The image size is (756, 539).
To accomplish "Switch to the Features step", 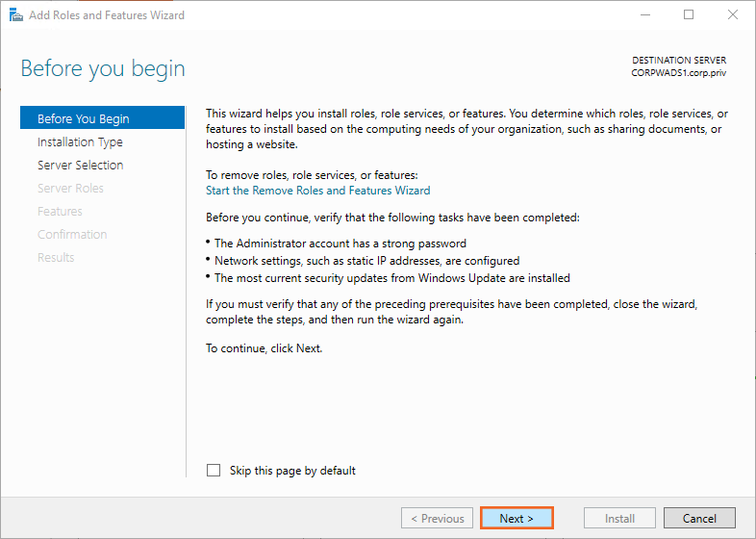I will pyautogui.click(x=60, y=212).
